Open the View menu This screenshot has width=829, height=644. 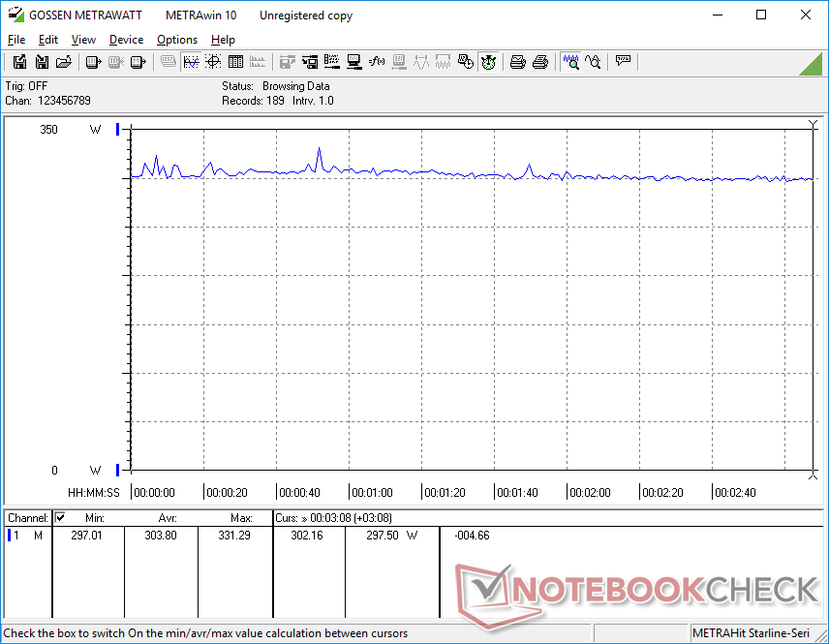click(83, 40)
